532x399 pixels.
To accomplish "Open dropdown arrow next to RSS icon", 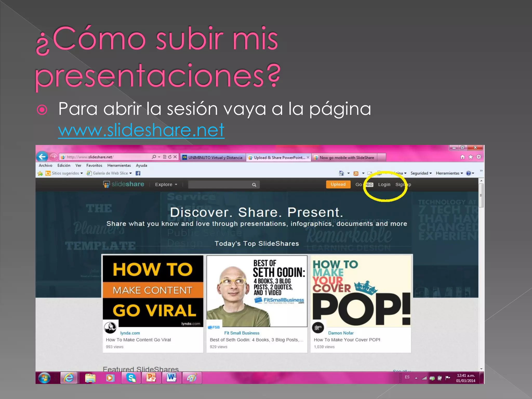I will pos(363,173).
